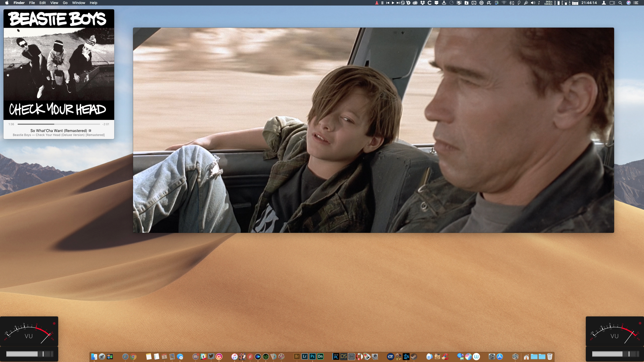644x362 pixels.
Task: Launch Adobe Dimension from the dock
Action: (x=320, y=356)
